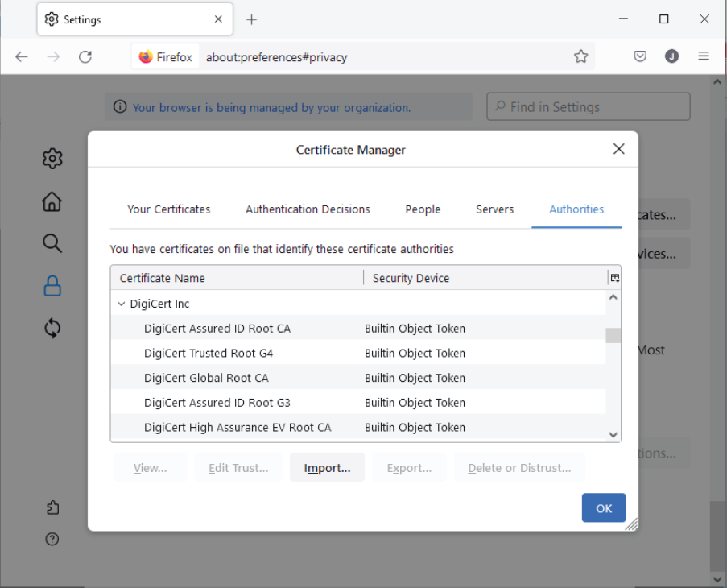Click the Security Device column header

[485, 278]
